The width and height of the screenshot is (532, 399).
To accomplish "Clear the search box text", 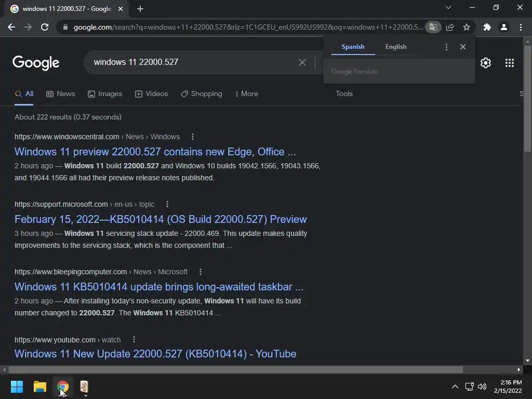I will click(x=302, y=62).
